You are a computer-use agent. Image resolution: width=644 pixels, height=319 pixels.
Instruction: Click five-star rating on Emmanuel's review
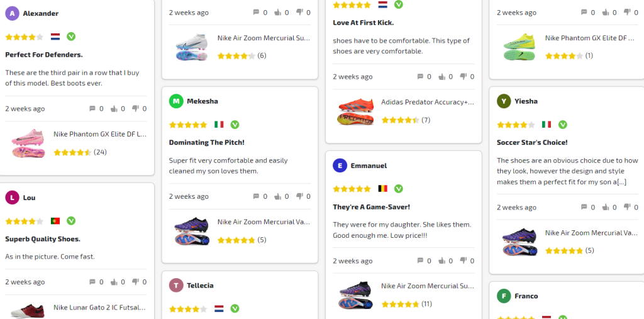[x=352, y=189]
